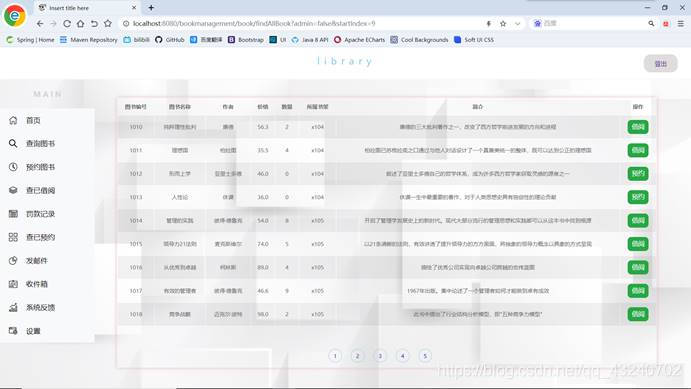Open 系统反馈 chart icon in sidebar
The height and width of the screenshot is (389, 691).
tap(13, 307)
